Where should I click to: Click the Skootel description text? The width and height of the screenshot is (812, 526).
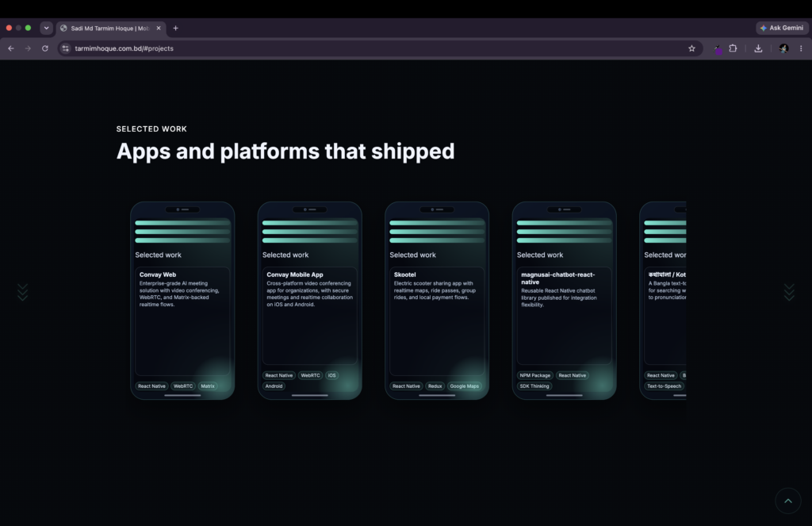pos(435,290)
